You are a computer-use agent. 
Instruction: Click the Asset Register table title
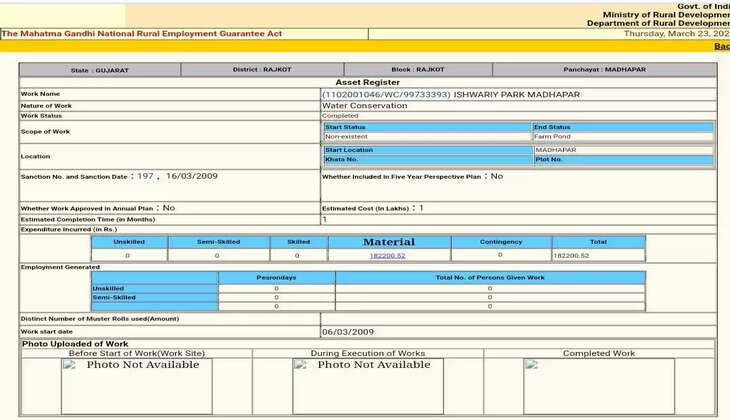click(x=367, y=83)
